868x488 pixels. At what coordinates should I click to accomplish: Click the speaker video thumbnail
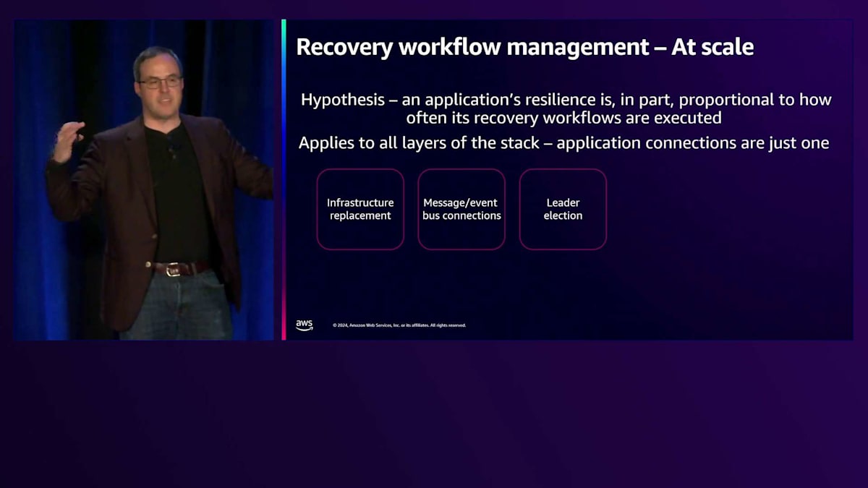(x=145, y=180)
